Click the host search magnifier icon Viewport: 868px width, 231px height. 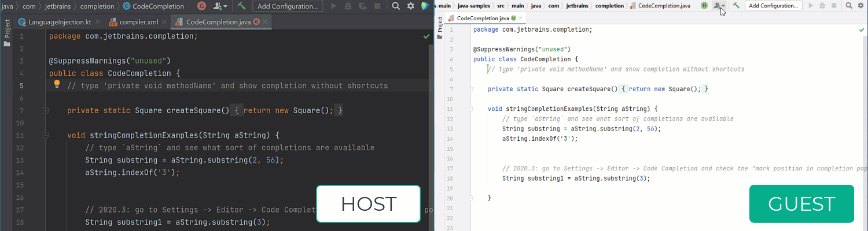click(396, 6)
